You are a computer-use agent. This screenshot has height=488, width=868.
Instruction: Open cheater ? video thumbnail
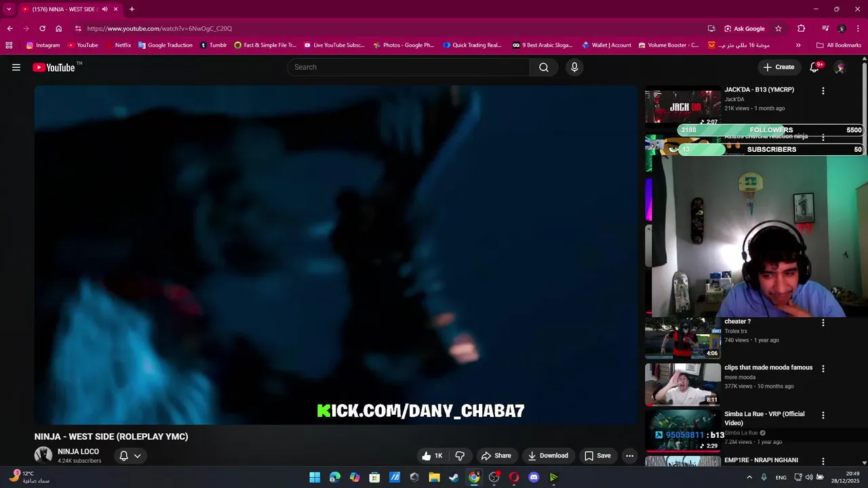pos(683,338)
